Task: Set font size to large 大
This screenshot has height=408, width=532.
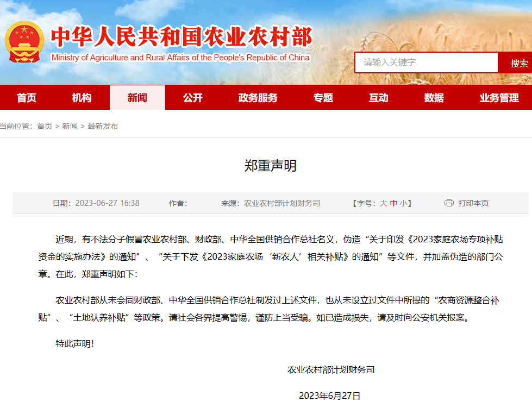Action: click(383, 203)
